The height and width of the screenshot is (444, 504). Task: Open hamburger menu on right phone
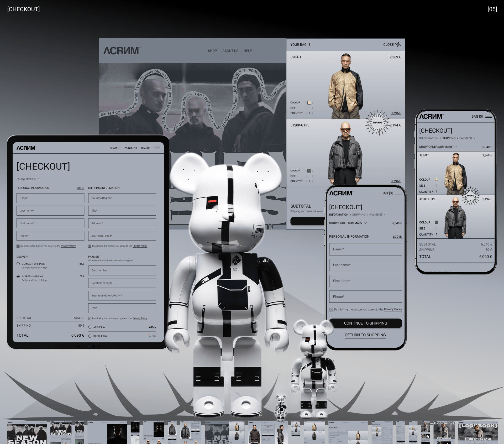489,116
